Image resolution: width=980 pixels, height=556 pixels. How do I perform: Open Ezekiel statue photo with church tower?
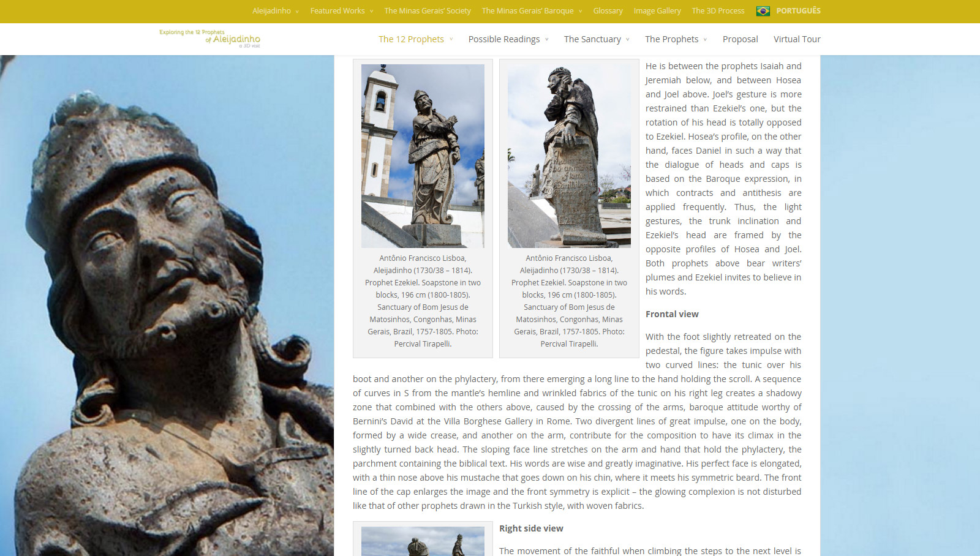[423, 156]
